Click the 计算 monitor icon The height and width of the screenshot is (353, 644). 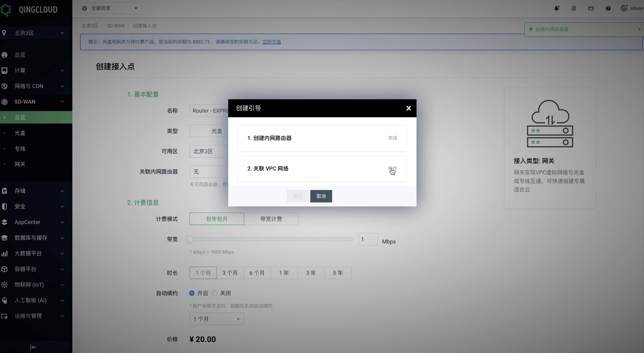(x=5, y=70)
